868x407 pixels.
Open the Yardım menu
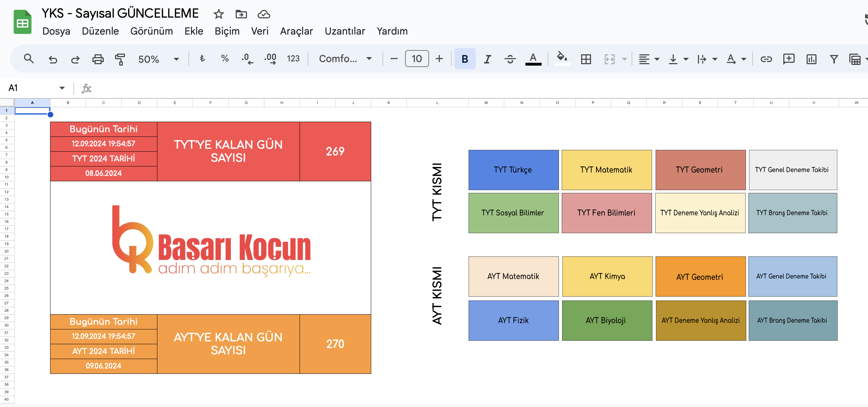(x=392, y=31)
